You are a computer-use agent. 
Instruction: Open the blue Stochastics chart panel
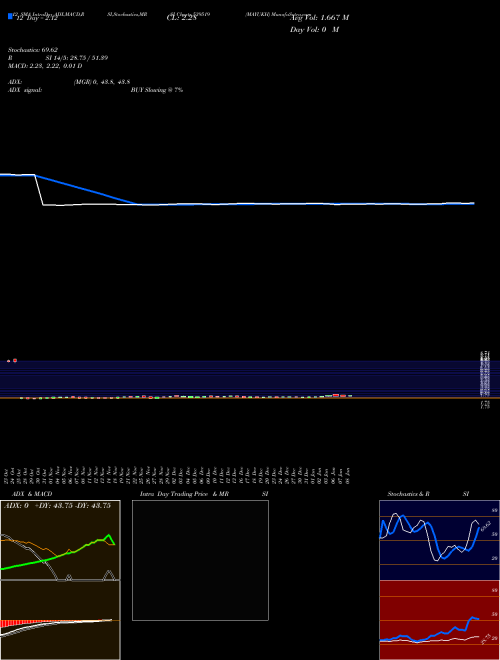(439, 540)
